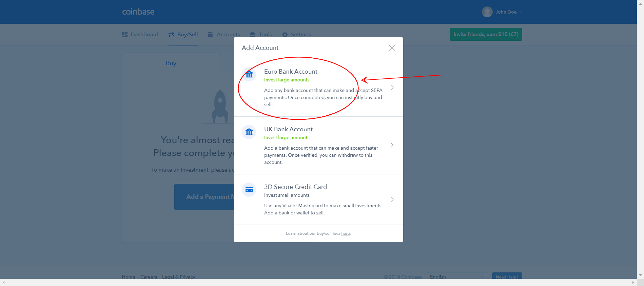
Task: Open the Home footer link
Action: 129,277
